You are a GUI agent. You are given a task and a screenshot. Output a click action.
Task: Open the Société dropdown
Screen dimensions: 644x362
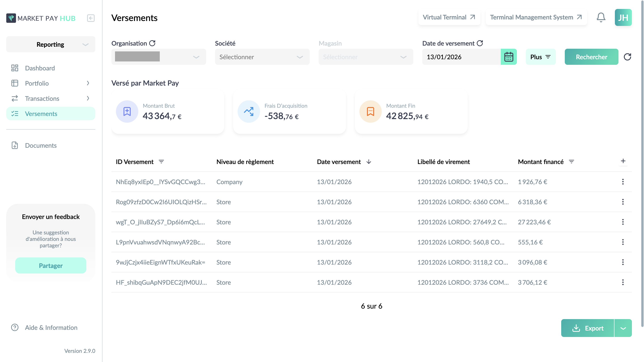pos(262,57)
